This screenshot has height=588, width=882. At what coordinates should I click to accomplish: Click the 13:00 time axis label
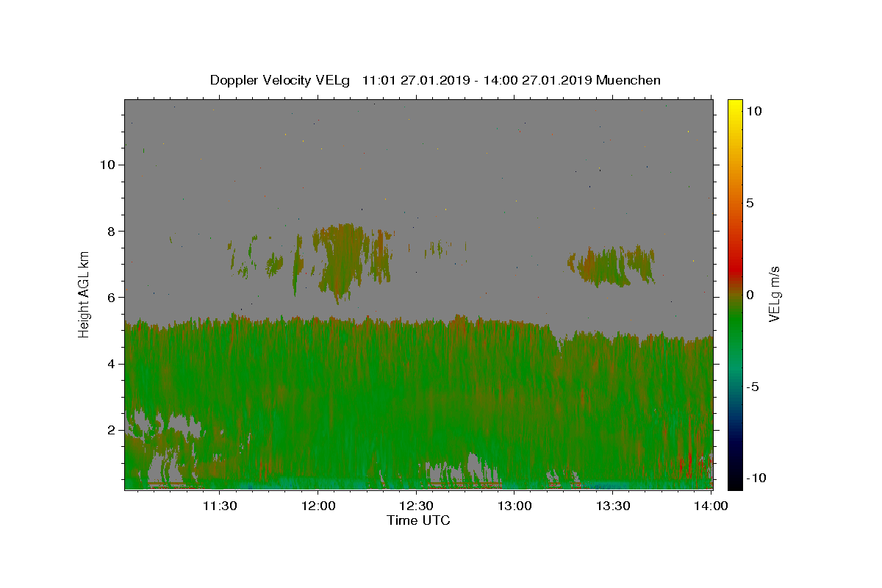point(514,506)
